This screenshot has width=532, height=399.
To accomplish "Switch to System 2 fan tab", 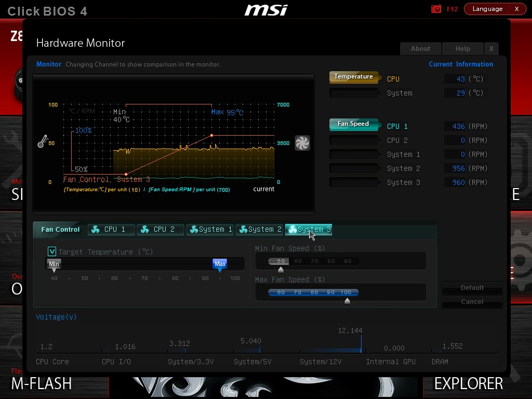I will [x=259, y=229].
